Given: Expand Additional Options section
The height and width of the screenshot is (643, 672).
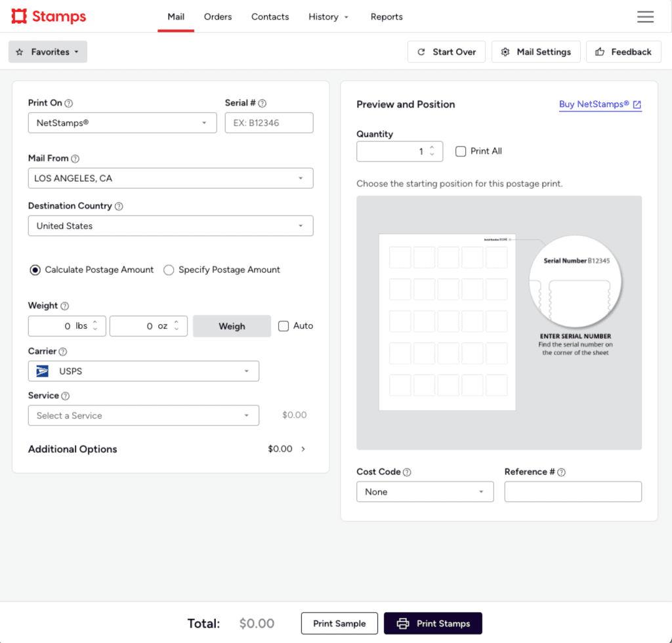Looking at the screenshot, I should point(303,449).
